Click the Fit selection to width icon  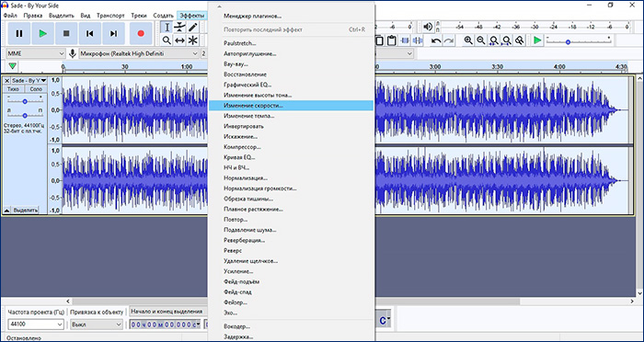tap(494, 40)
